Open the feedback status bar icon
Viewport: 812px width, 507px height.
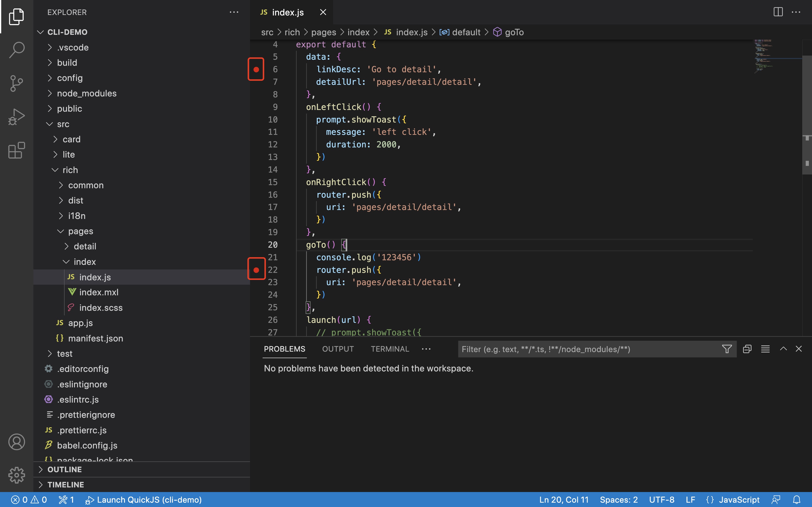coord(776,500)
